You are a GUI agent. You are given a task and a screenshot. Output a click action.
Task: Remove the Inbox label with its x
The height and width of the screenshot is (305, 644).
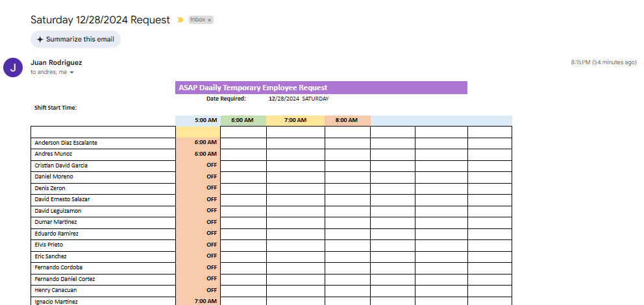210,20
